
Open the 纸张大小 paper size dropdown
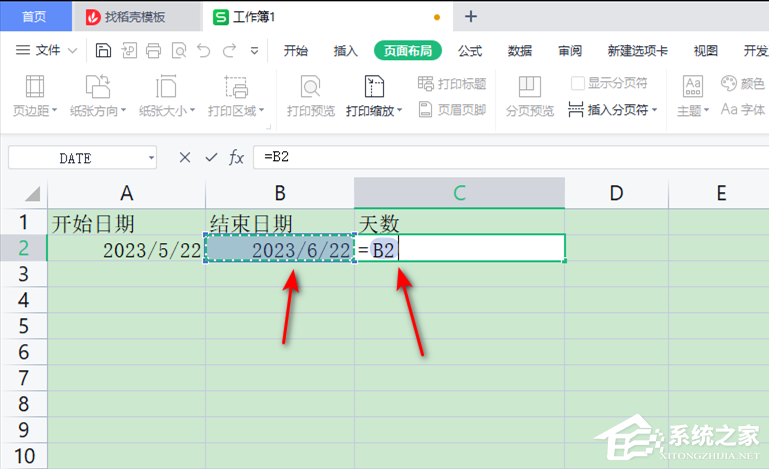pyautogui.click(x=167, y=96)
